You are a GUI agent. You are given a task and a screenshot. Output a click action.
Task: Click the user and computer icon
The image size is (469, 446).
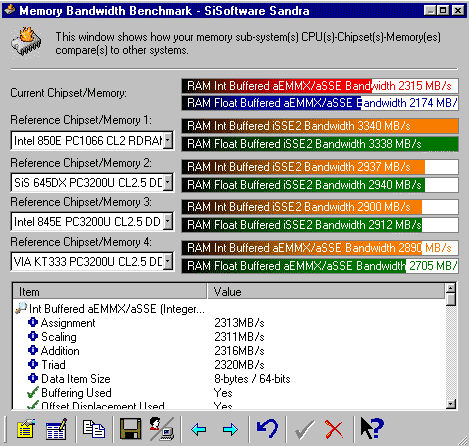click(162, 429)
